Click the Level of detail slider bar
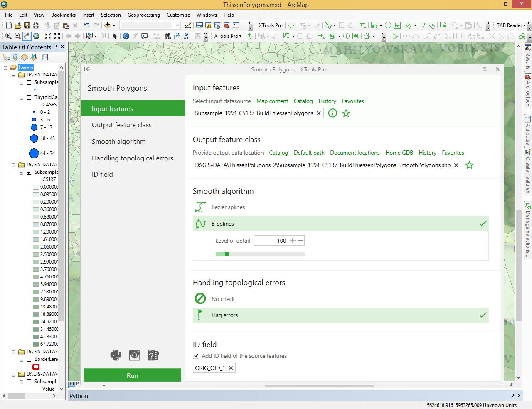Screen dimensions: 532x409 click(x=260, y=254)
